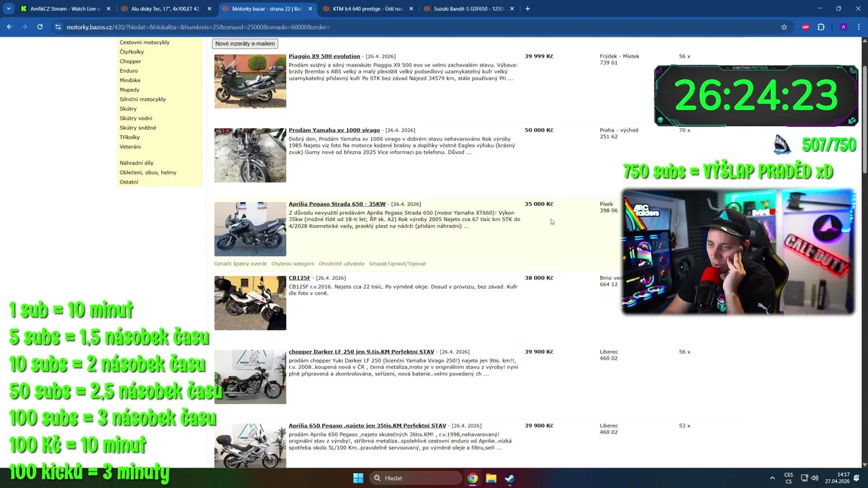Open the Skútry sněžné category
This screenshot has height=488, width=868.
138,127
